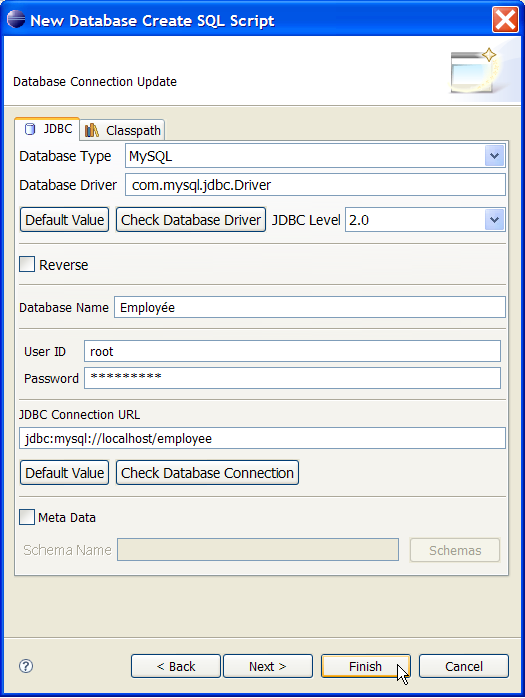Viewport: 525px width, 698px height.
Task: Click the Classpath books icon
Action: (92, 130)
